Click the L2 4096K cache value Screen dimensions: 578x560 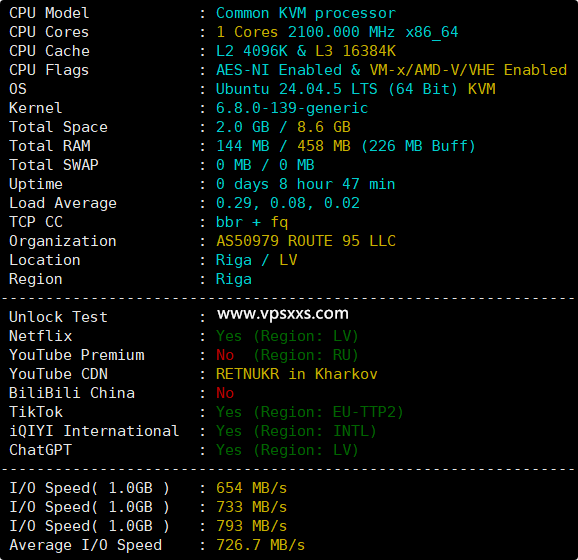point(252,51)
